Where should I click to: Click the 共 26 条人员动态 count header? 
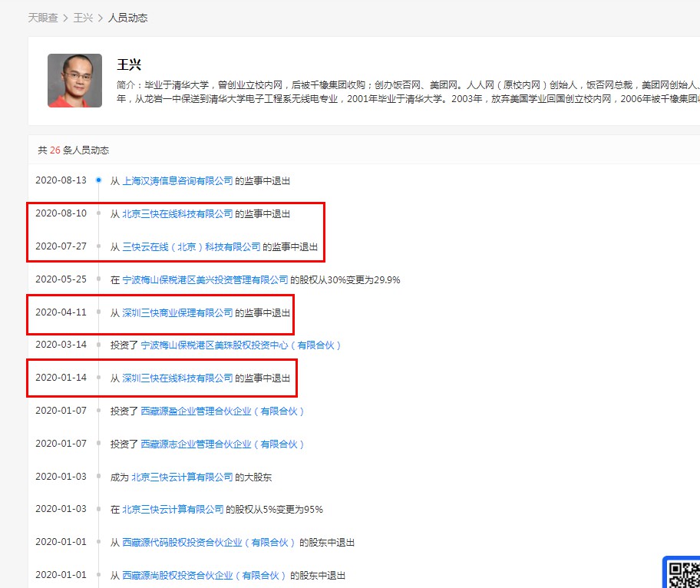pos(73,150)
